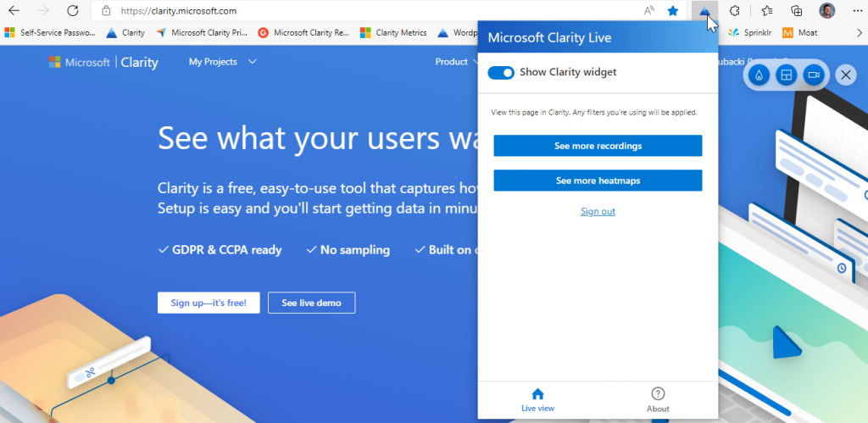This screenshot has width=868, height=423.
Task: Click the user profile avatar
Action: 827,10
